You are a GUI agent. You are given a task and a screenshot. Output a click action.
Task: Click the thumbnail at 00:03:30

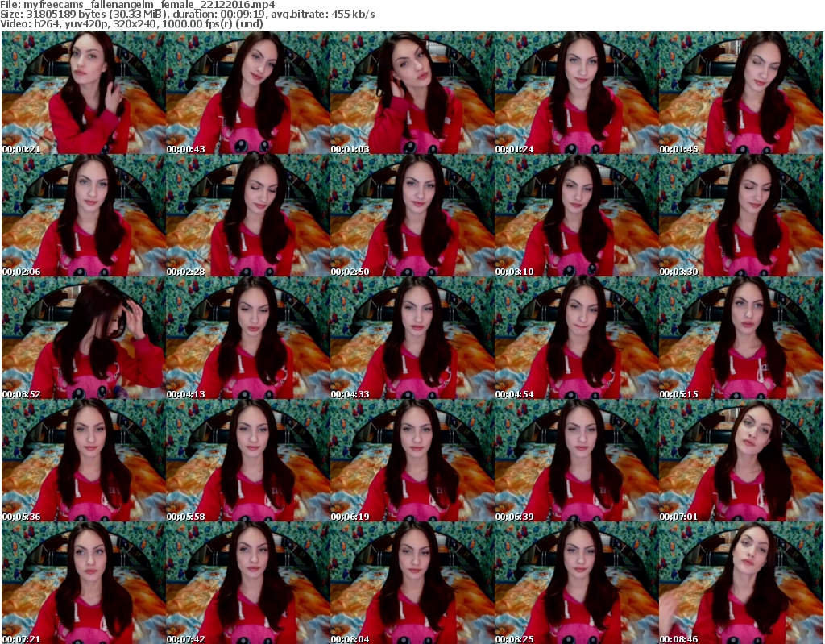[740, 215]
